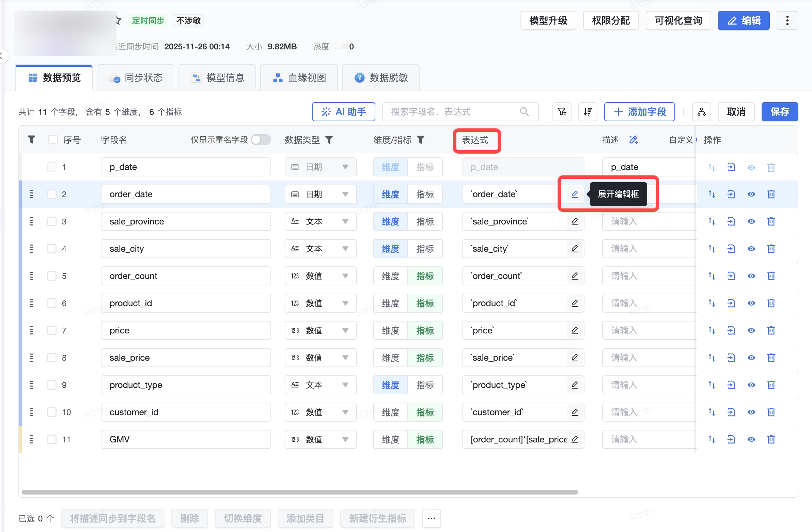Click the filter settings icon beside search
Image resolution: width=812 pixels, height=532 pixels.
coord(562,112)
